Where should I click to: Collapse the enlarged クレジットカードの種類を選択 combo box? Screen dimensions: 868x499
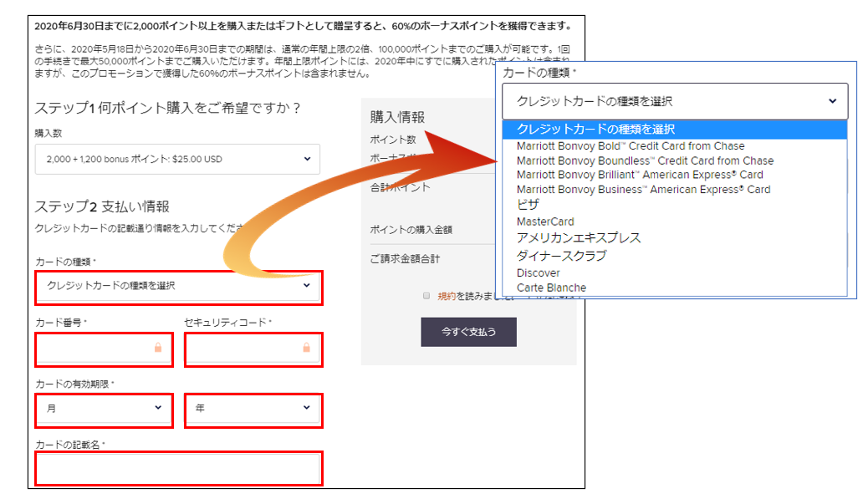675,101
